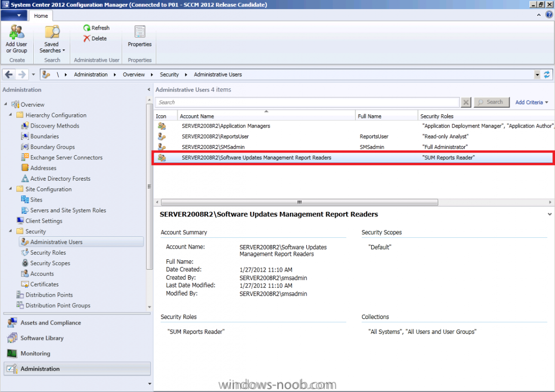Open the recent pages dropdown arrow
The height and width of the screenshot is (392, 555).
point(33,75)
